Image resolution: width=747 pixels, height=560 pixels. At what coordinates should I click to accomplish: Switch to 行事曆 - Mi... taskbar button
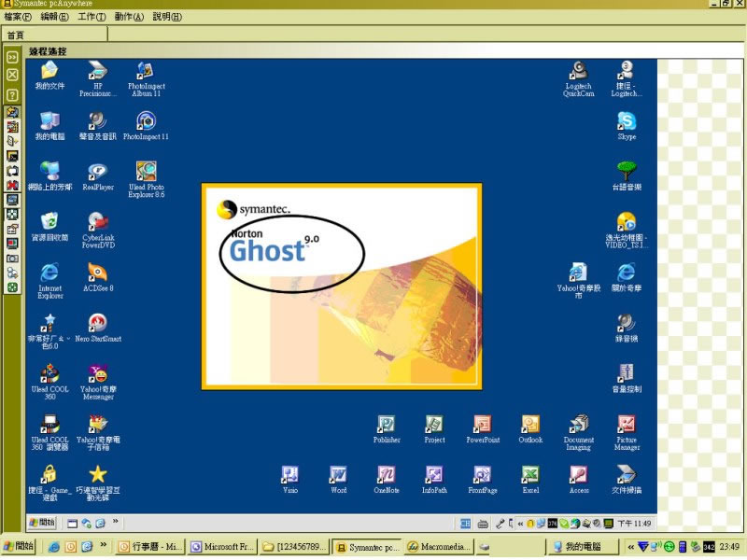[150, 547]
